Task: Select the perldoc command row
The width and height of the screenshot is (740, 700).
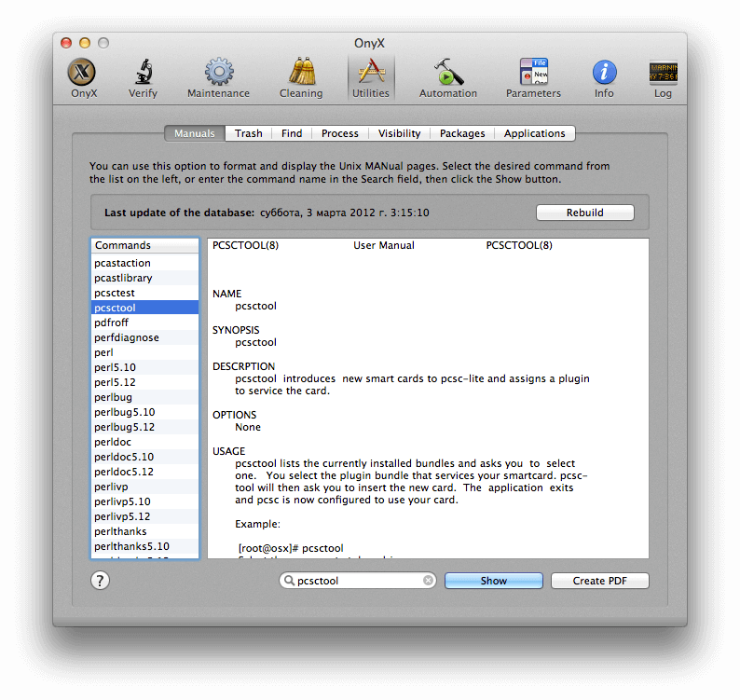Action: pos(144,442)
